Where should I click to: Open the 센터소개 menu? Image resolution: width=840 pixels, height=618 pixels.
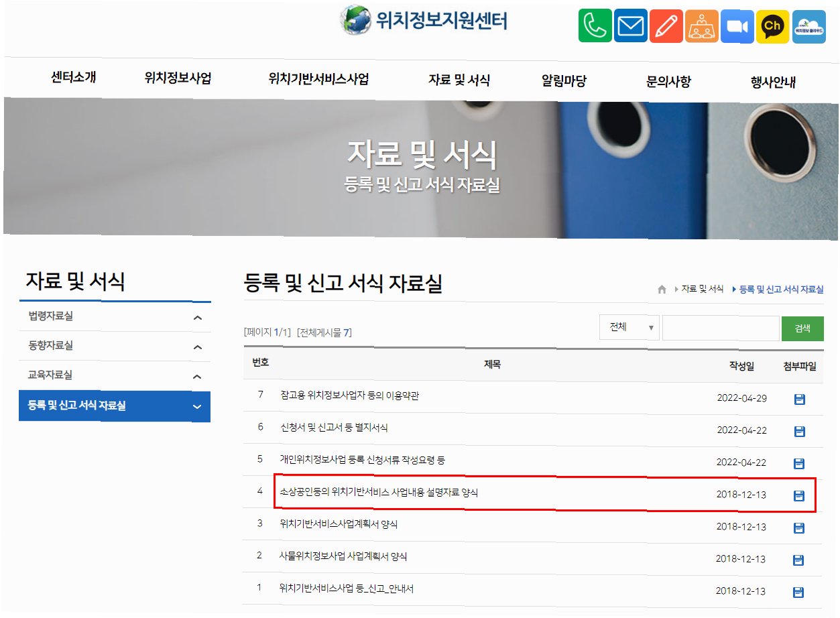pyautogui.click(x=74, y=78)
